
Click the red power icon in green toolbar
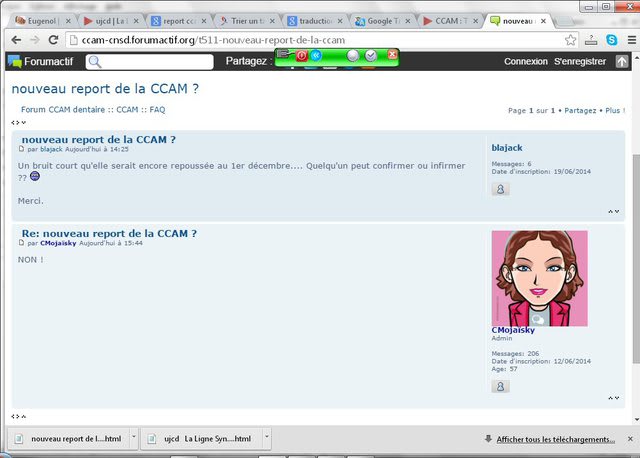[x=301, y=55]
